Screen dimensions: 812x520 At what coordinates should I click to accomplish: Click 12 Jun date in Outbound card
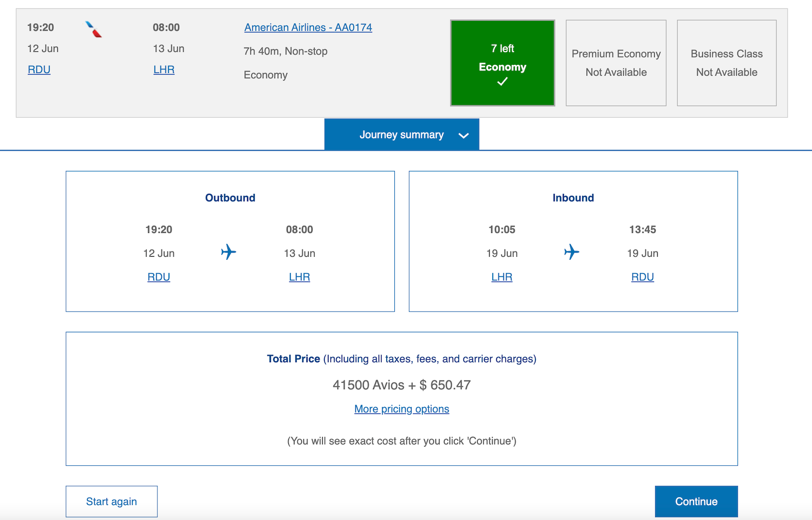(x=159, y=253)
